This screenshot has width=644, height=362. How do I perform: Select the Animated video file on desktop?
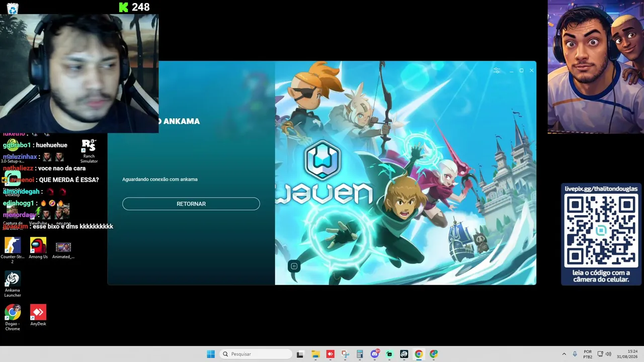click(63, 250)
